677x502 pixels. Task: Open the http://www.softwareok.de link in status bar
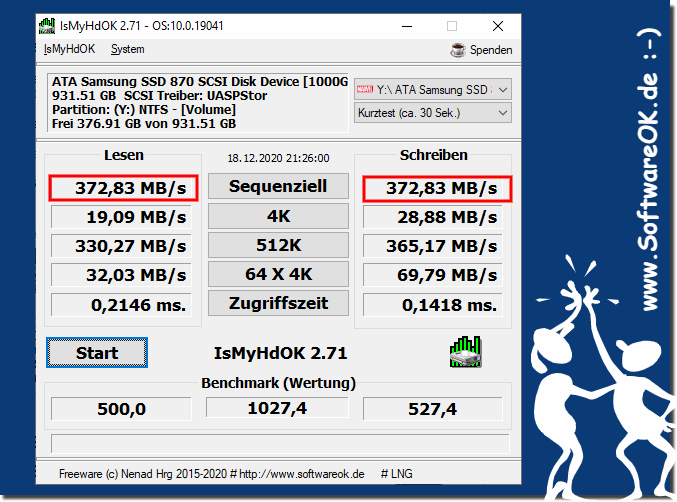pyautogui.click(x=301, y=474)
